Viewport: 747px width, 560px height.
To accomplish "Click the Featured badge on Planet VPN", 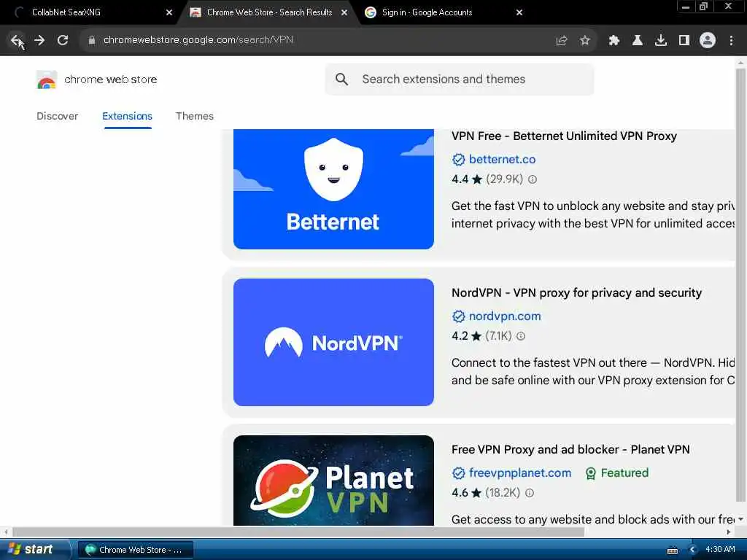I will 617,472.
